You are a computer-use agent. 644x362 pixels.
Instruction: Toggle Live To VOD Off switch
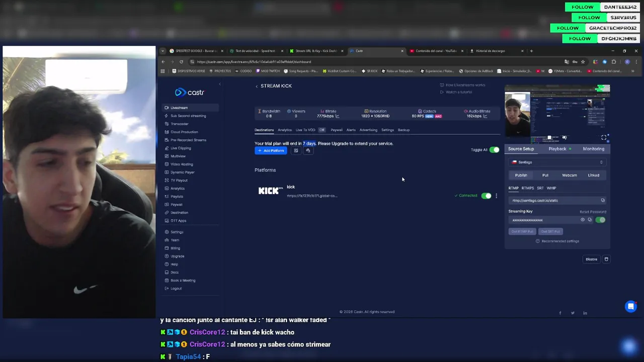[x=322, y=130]
